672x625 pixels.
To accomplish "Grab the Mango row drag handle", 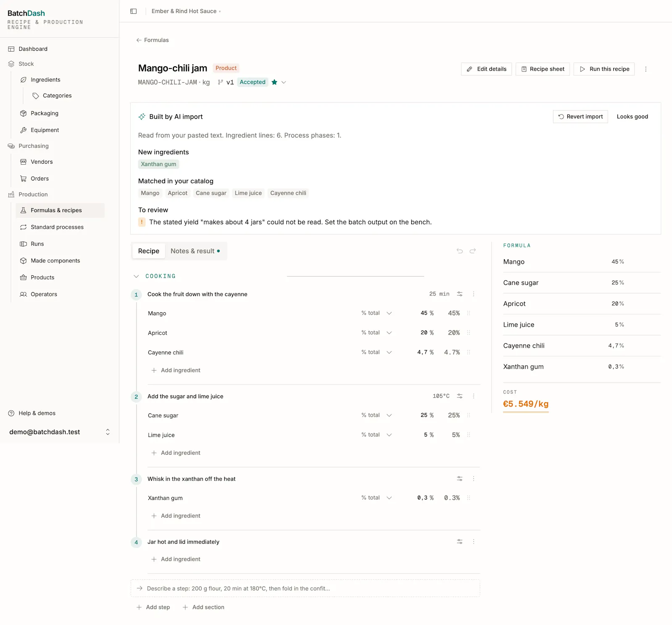I will (x=469, y=313).
